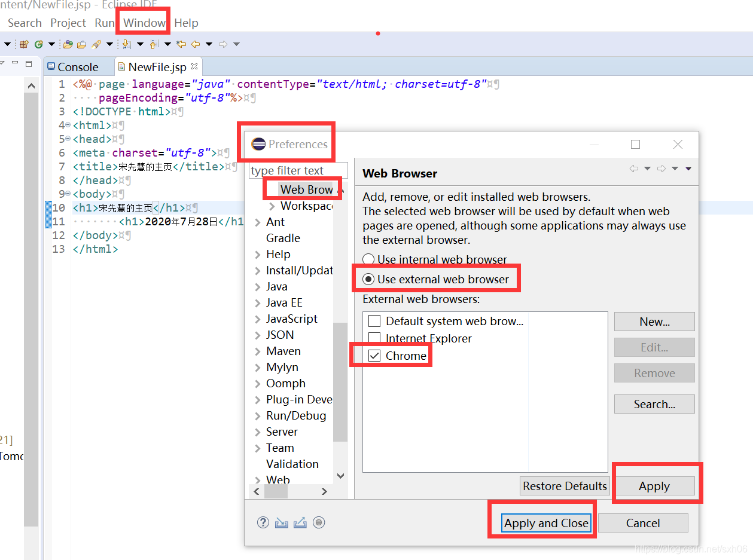753x560 pixels.
Task: Click the Oomph preference recorder icon
Action: point(319,522)
